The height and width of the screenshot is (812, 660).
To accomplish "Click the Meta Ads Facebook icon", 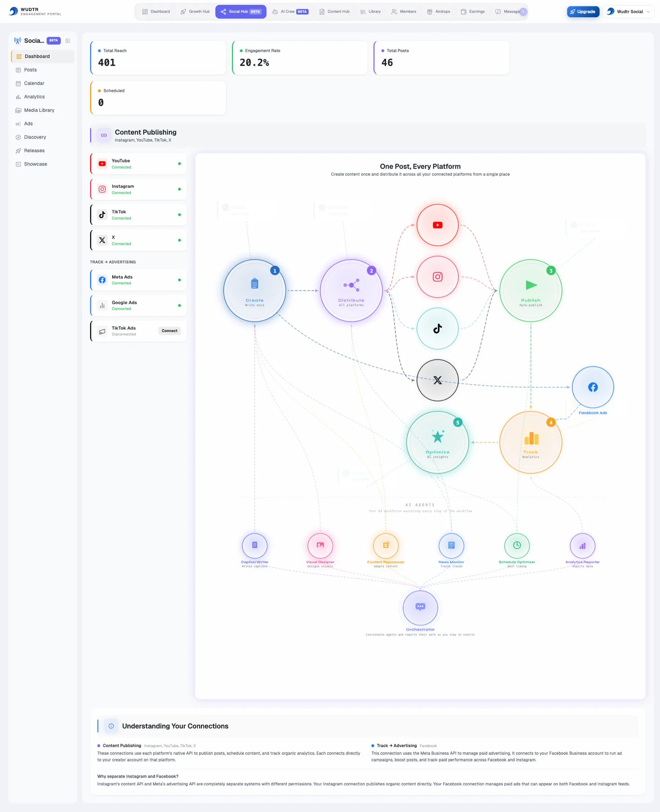I will [x=102, y=280].
